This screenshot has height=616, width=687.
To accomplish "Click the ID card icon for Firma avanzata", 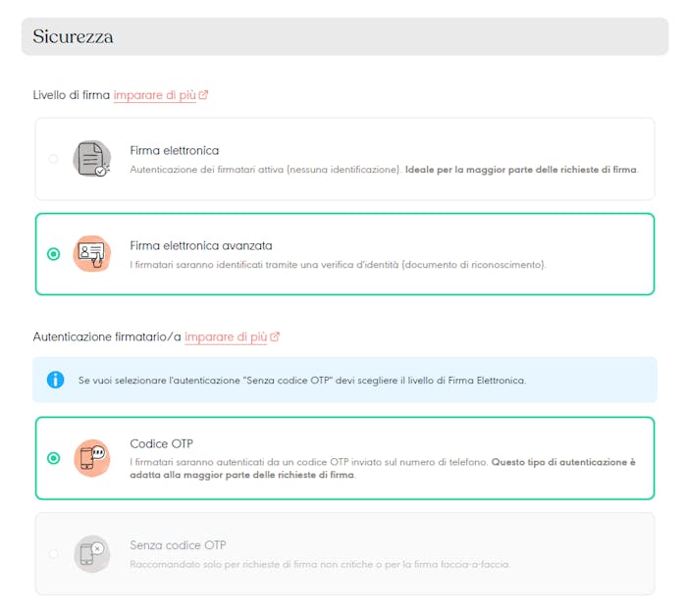I will [x=91, y=254].
